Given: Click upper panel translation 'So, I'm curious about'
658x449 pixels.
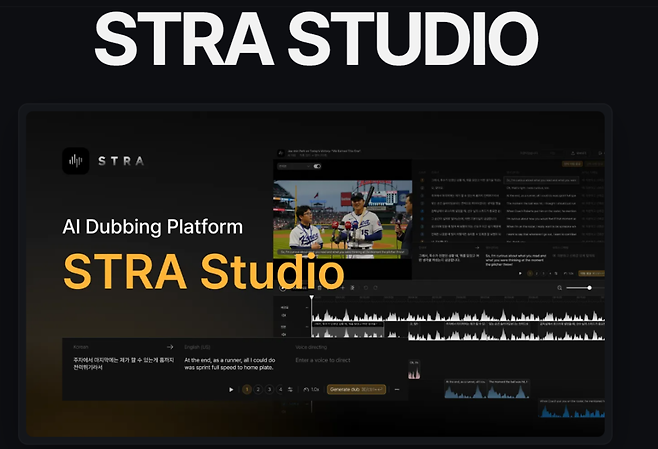Looking at the screenshot, I should [516, 260].
